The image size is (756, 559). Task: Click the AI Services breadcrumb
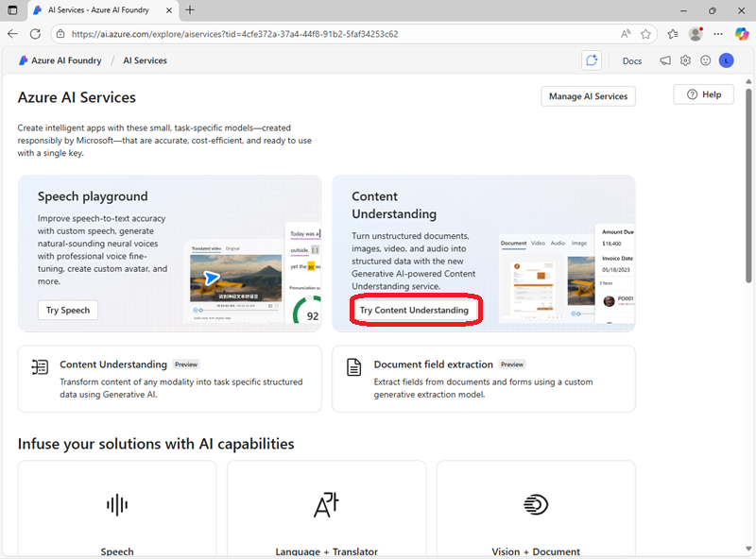[145, 60]
